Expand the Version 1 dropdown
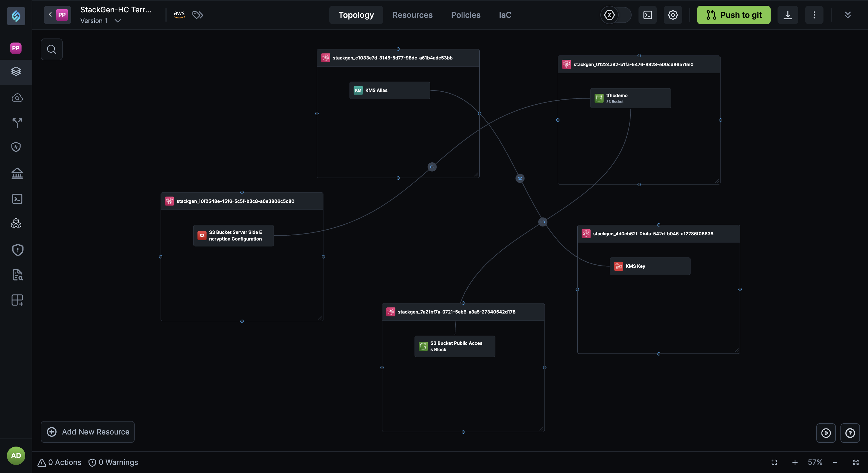 [x=117, y=21]
